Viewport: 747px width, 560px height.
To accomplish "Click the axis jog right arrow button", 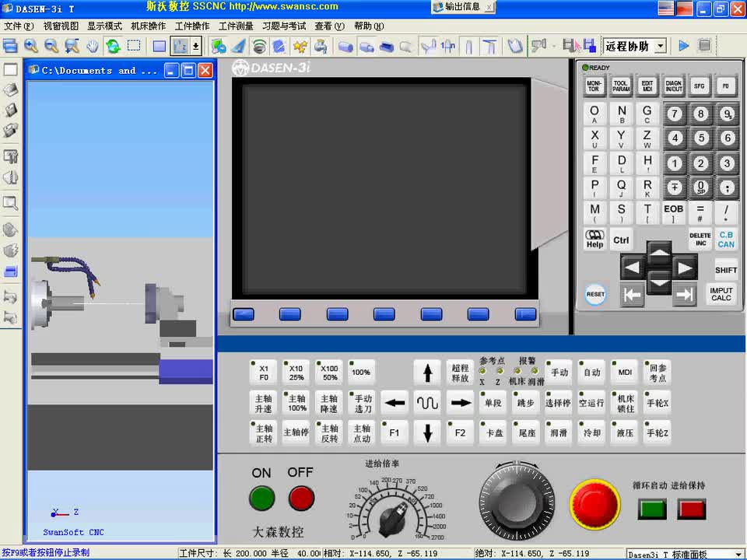I will tap(460, 403).
